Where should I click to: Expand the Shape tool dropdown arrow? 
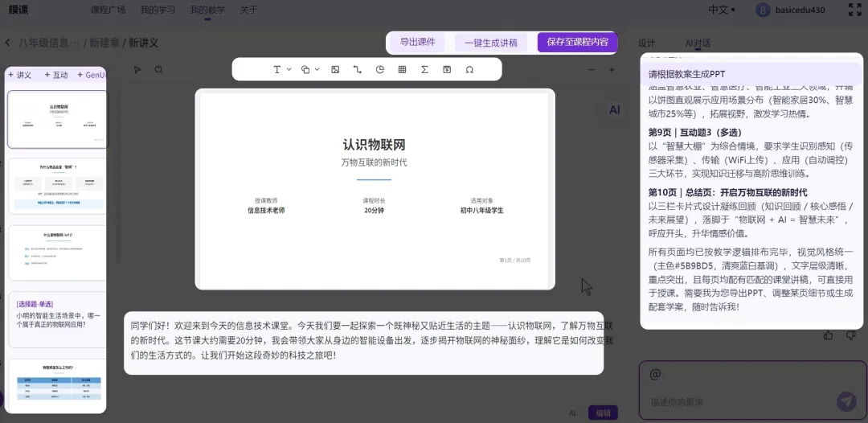pos(317,69)
